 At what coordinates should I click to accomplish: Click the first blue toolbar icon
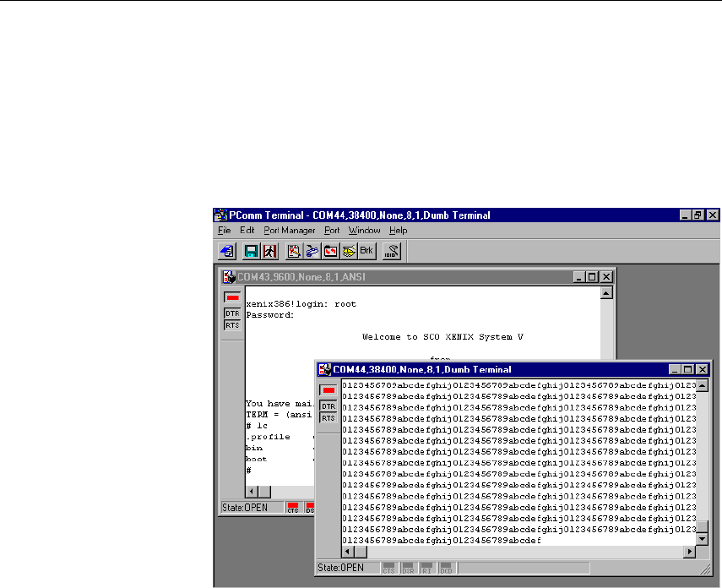coord(227,251)
